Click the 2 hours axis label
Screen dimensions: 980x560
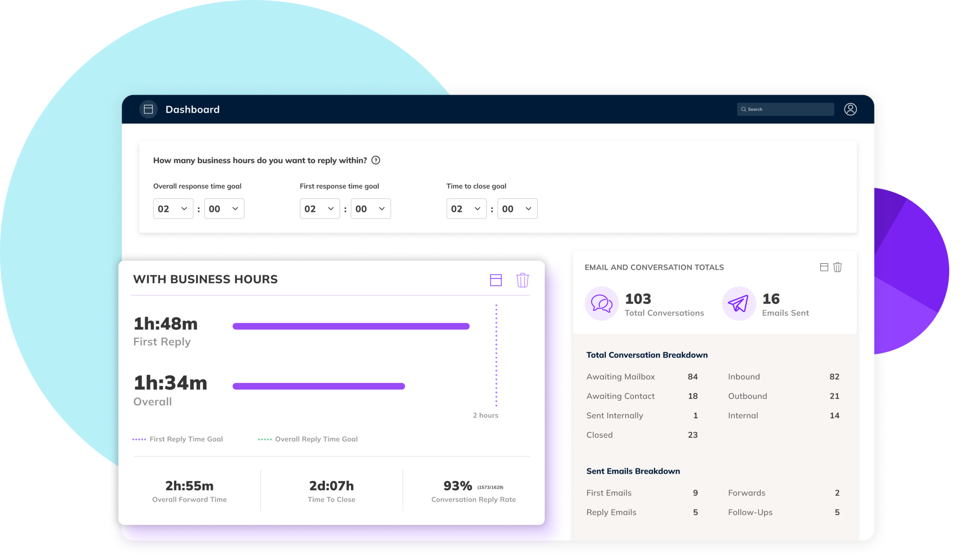[x=486, y=415]
